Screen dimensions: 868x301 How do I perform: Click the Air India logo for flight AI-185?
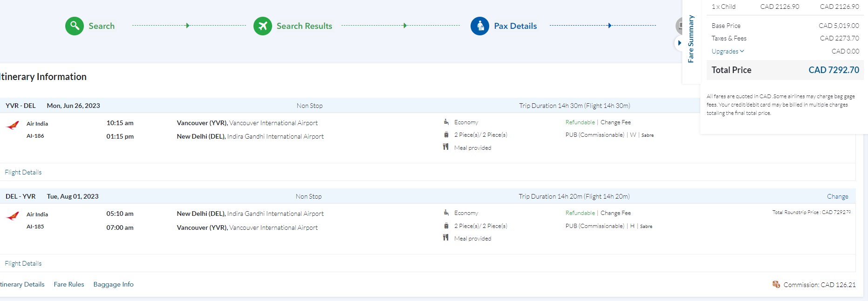(13, 216)
